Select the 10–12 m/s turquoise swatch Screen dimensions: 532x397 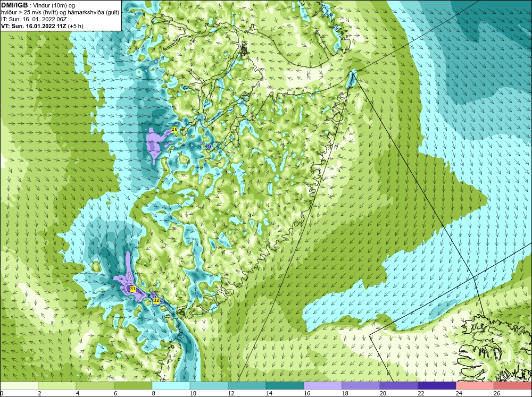tap(209, 385)
